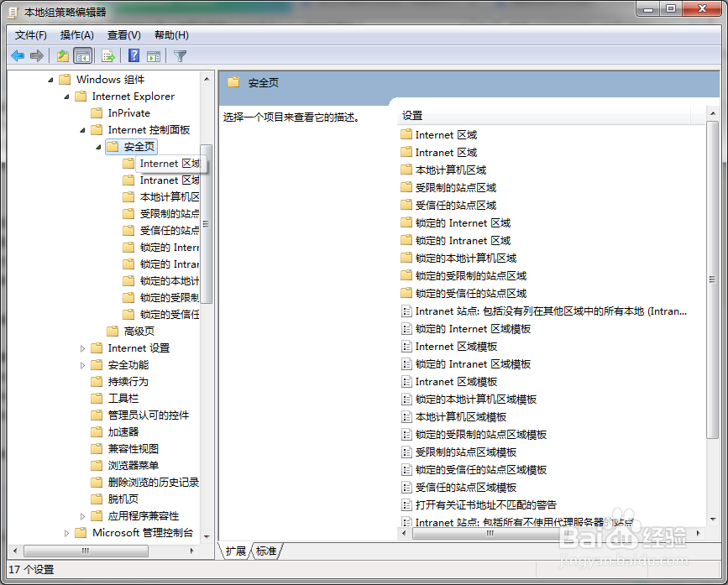Click the tree pane scroll-down arrow

pos(207,536)
